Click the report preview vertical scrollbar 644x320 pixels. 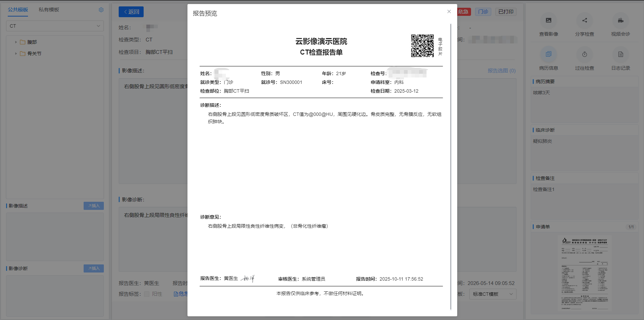451,166
